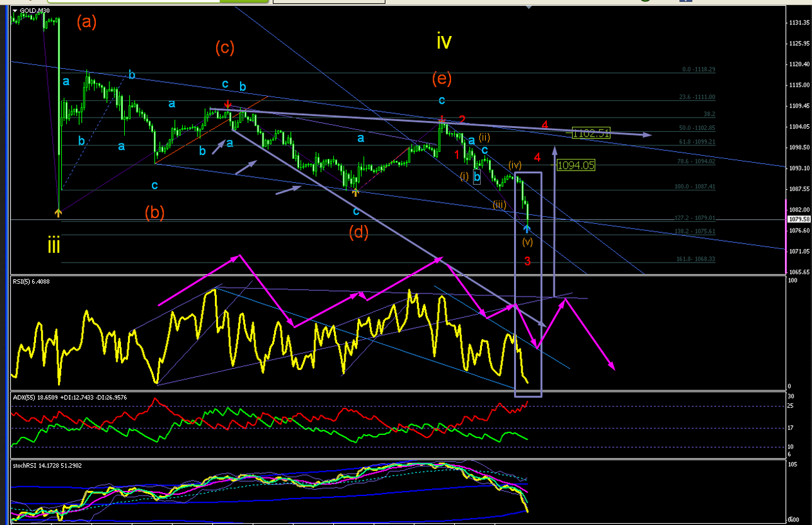The width and height of the screenshot is (812, 525).
Task: Select the (ii) subwave label
Action: 484,137
